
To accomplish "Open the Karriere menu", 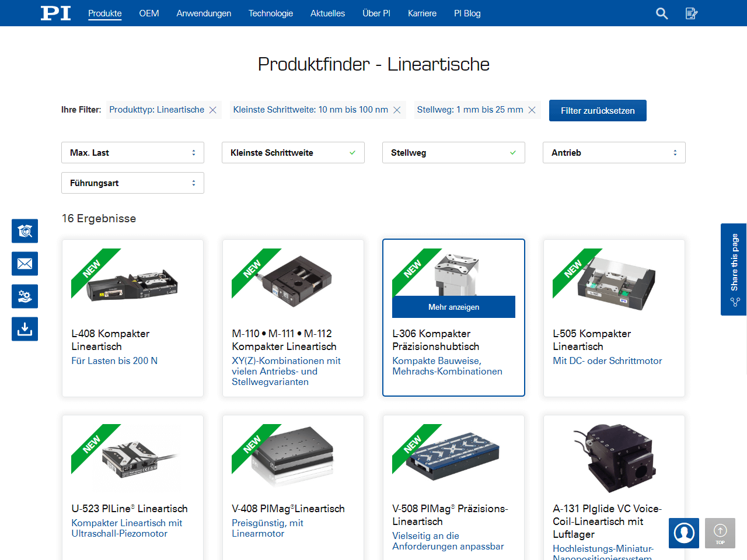I will 422,13.
